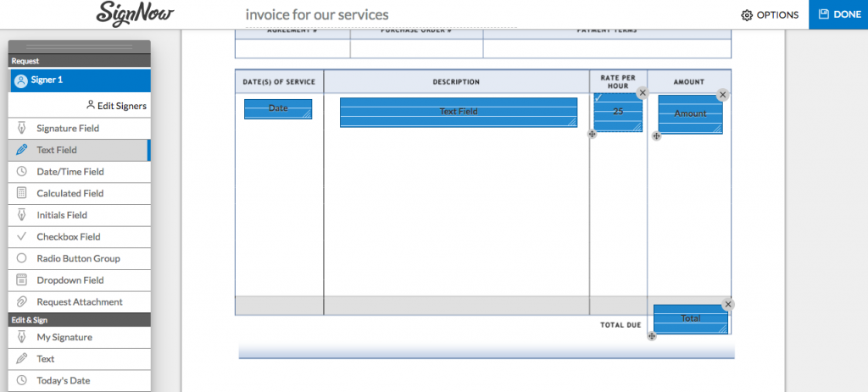Delete the Total field using its X
Viewport: 868px width, 392px height.
pyautogui.click(x=728, y=305)
